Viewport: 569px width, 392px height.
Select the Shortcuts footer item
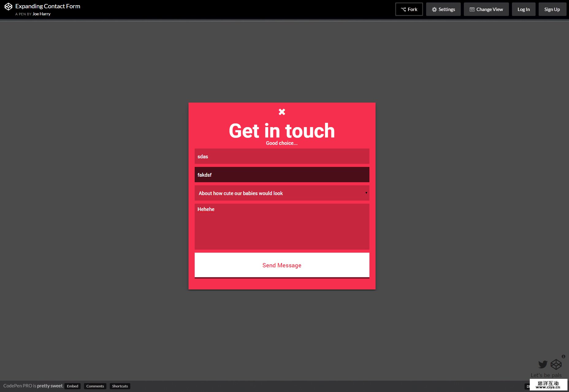tap(120, 386)
